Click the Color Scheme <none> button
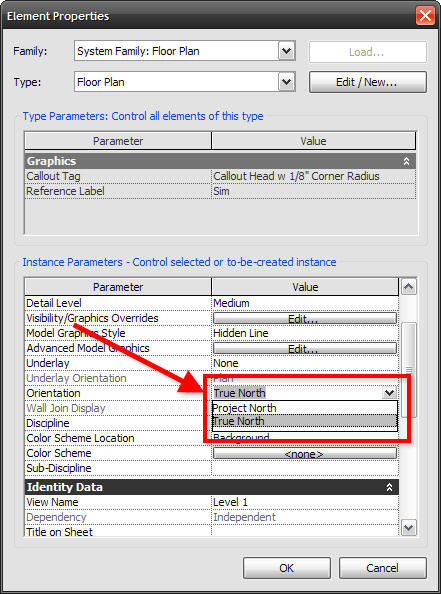 [x=305, y=453]
